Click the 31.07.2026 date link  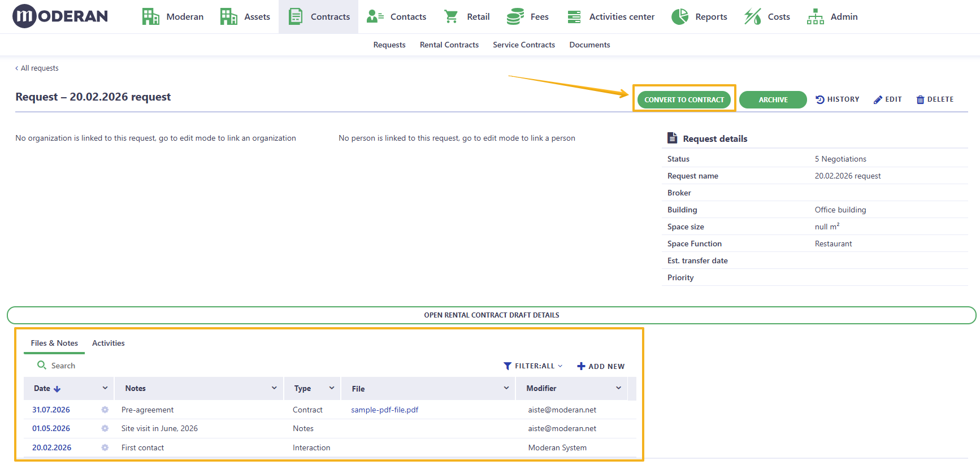click(x=51, y=410)
